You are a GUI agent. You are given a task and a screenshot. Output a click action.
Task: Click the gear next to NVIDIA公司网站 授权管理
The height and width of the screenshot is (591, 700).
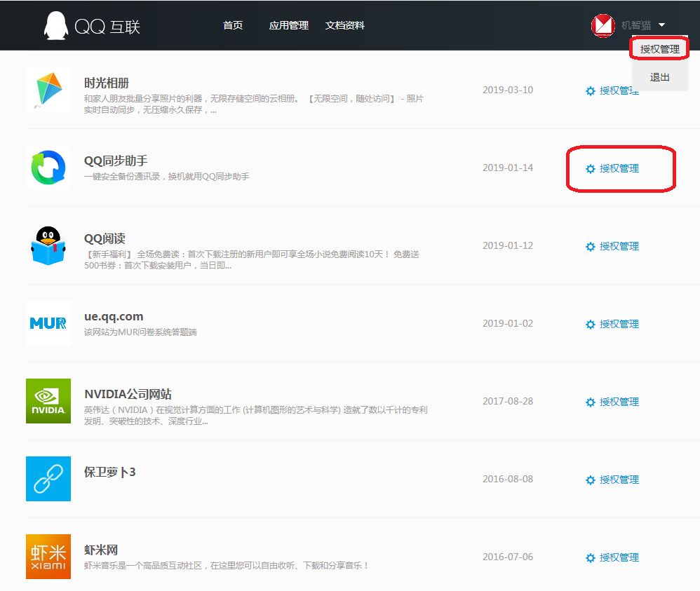coord(591,402)
